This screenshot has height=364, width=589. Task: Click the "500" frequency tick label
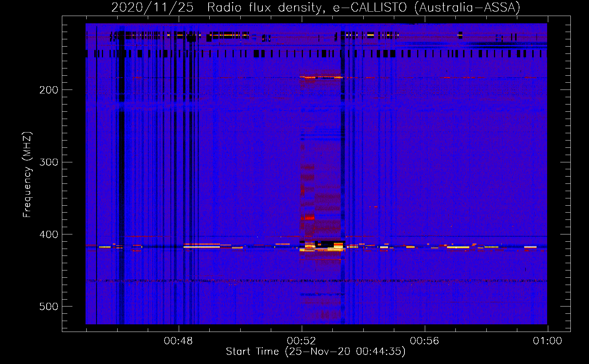[49, 306]
